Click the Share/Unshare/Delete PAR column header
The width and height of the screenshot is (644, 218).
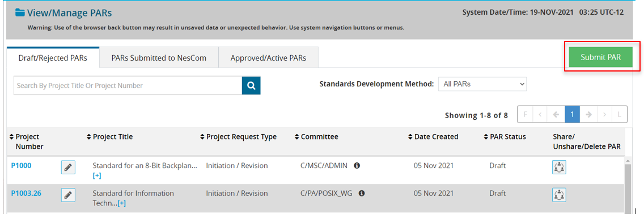[587, 141]
